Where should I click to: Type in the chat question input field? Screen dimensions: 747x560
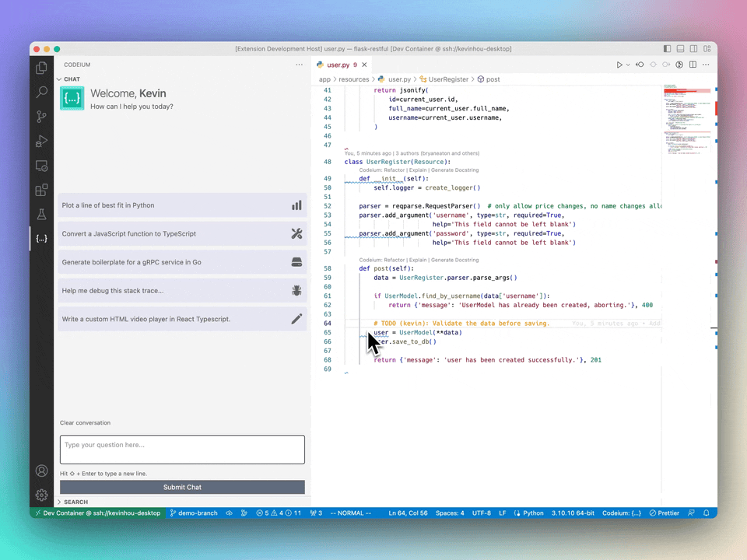pos(182,449)
